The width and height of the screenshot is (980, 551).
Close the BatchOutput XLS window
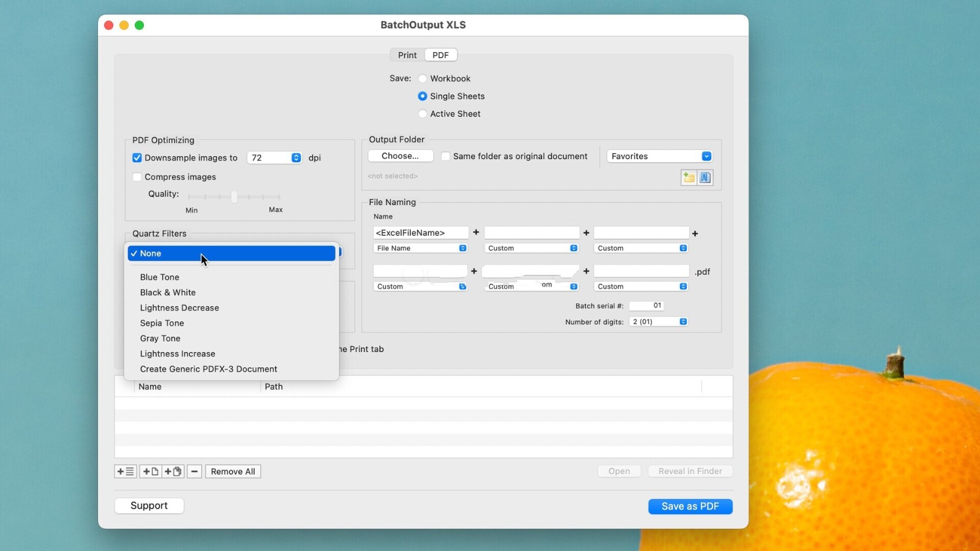pos(109,25)
